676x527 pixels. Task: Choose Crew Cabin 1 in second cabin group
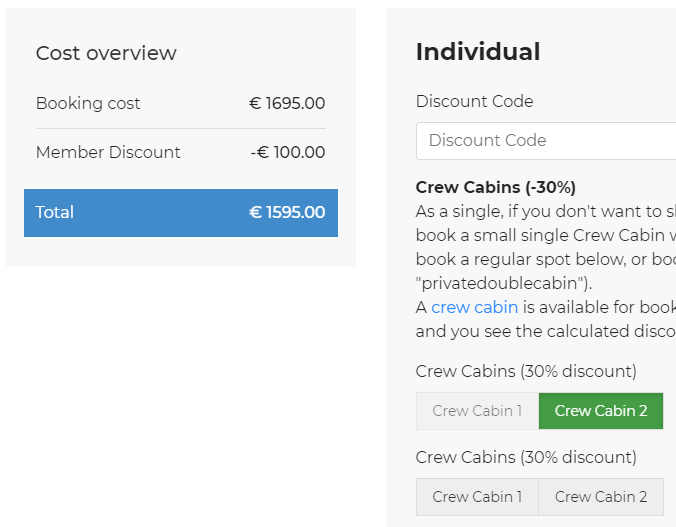pos(477,497)
